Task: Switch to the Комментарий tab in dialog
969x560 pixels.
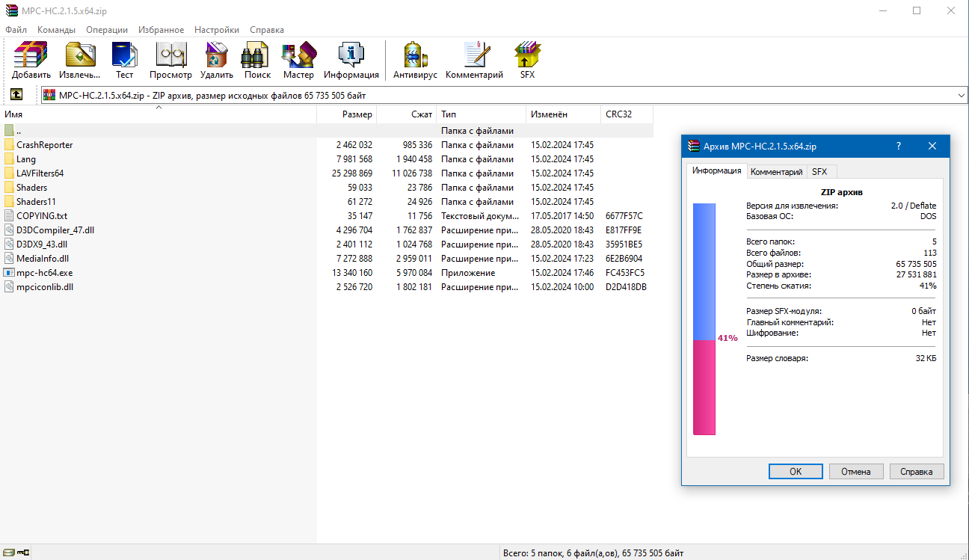Action: point(777,172)
